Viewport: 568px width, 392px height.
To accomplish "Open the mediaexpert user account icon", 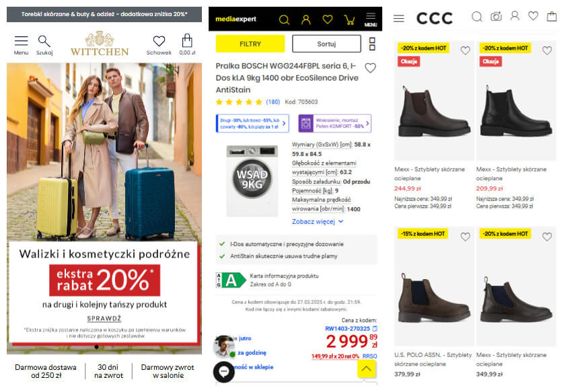I will pyautogui.click(x=306, y=19).
